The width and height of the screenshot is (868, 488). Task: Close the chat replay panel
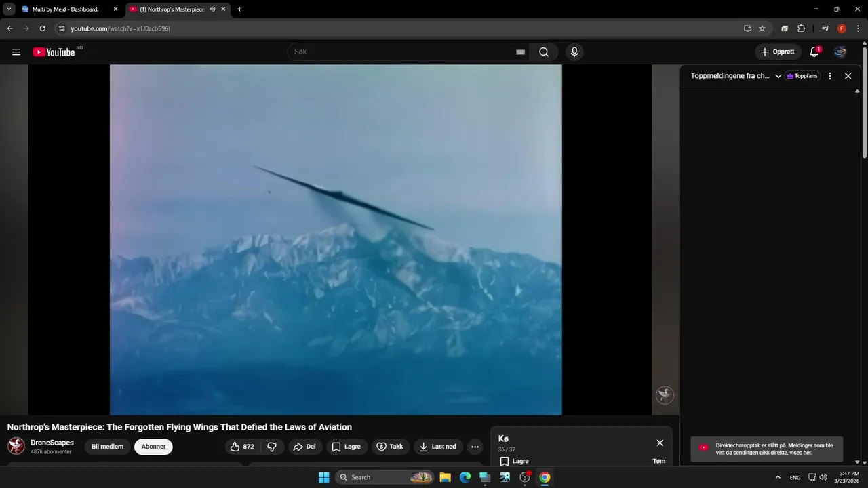848,76
